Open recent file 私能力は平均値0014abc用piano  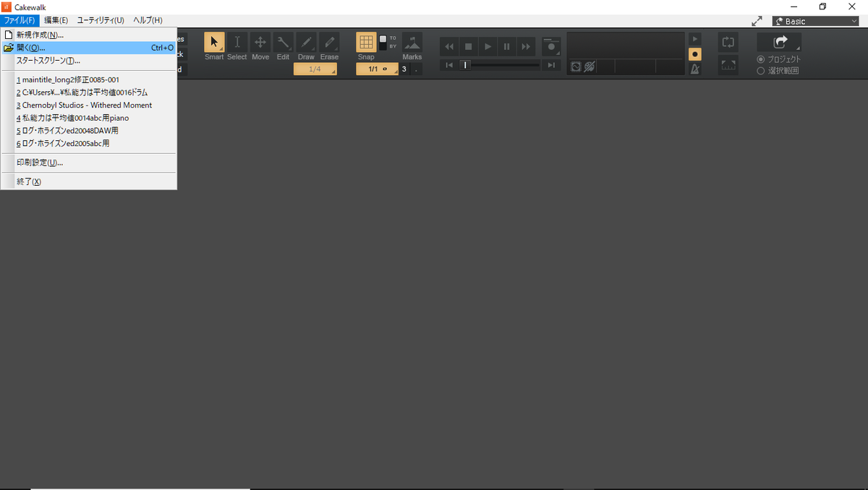pyautogui.click(x=88, y=118)
